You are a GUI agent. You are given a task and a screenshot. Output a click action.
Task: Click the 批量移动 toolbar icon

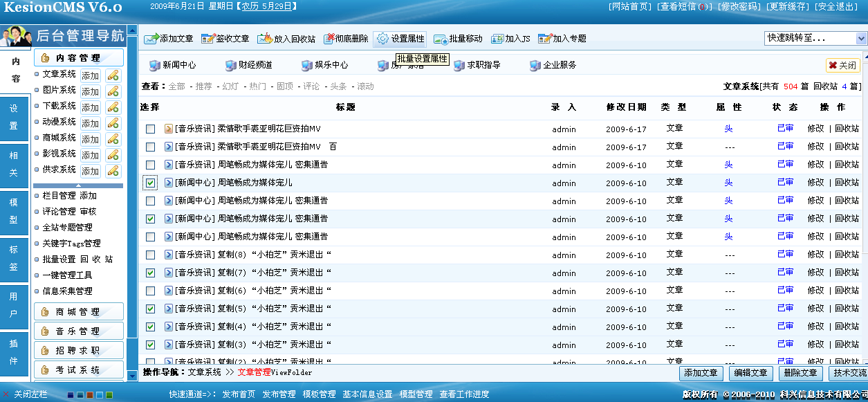tap(440, 39)
